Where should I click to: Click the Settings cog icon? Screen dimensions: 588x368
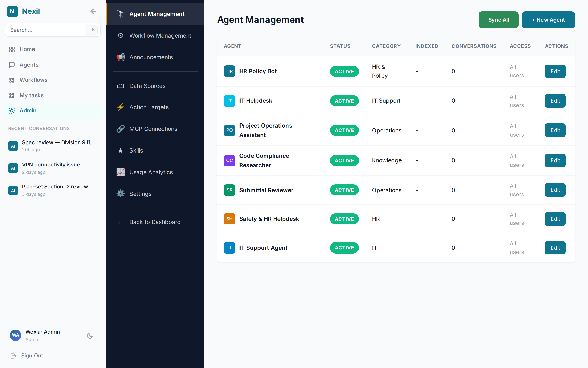[120, 194]
